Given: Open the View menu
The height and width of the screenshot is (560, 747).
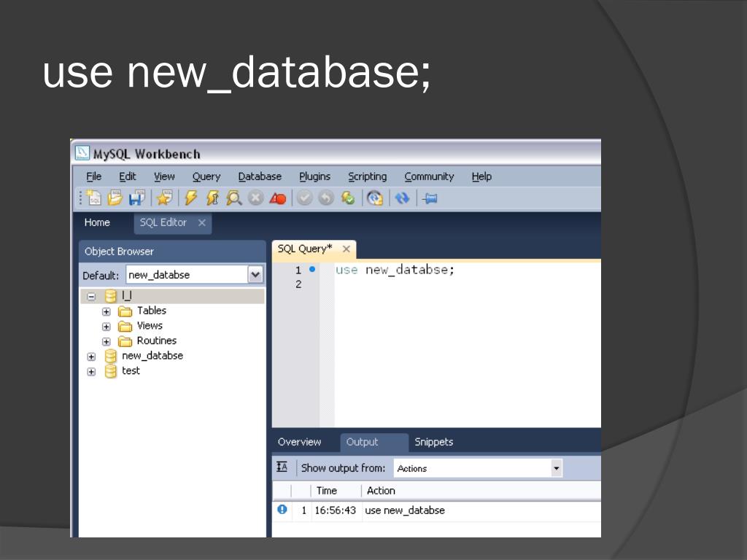Looking at the screenshot, I should pos(164,176).
